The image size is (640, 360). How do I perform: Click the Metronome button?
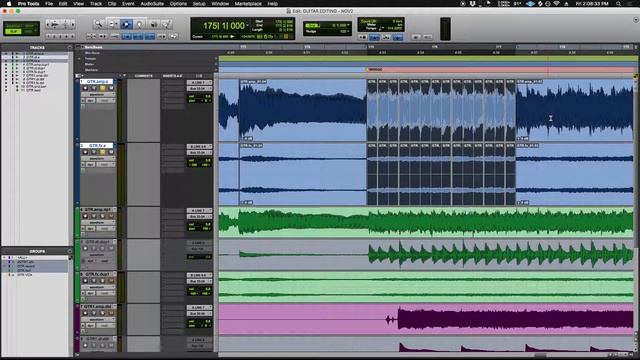click(374, 38)
